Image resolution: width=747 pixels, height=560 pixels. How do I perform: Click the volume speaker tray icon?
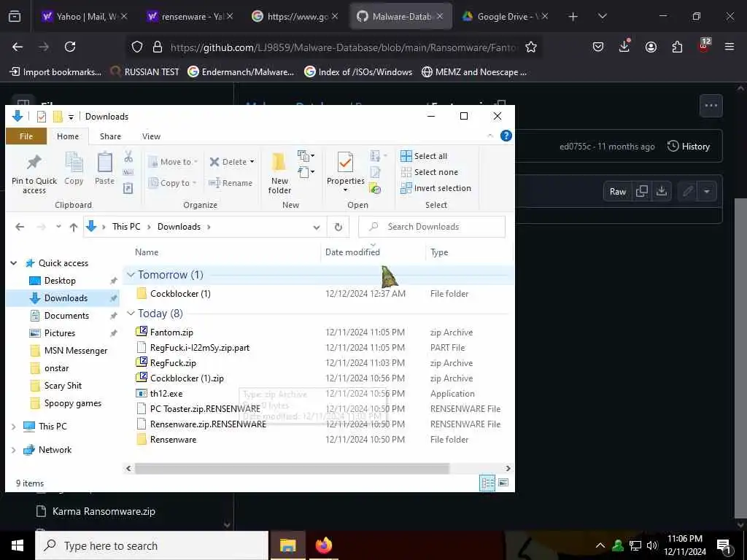point(652,545)
